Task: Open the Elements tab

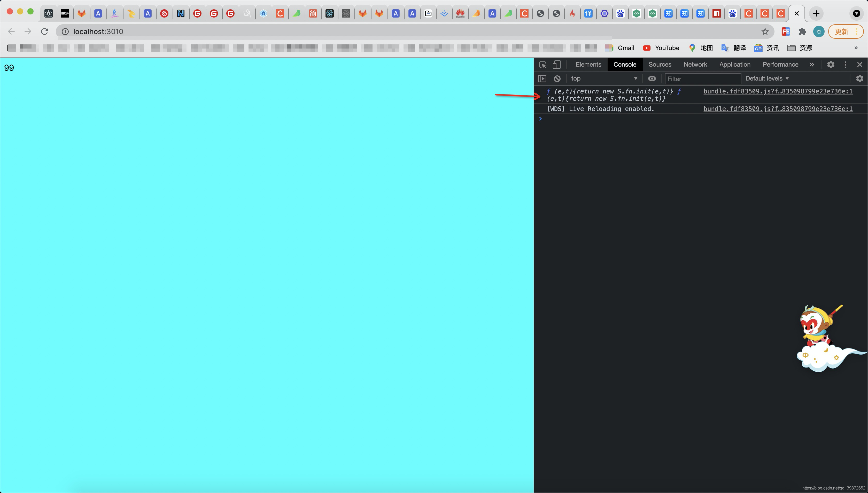Action: pyautogui.click(x=588, y=64)
